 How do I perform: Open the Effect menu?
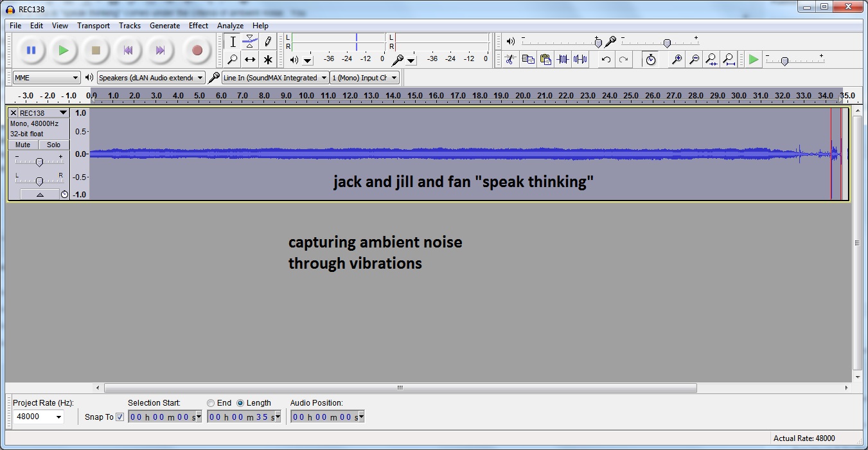tap(198, 26)
